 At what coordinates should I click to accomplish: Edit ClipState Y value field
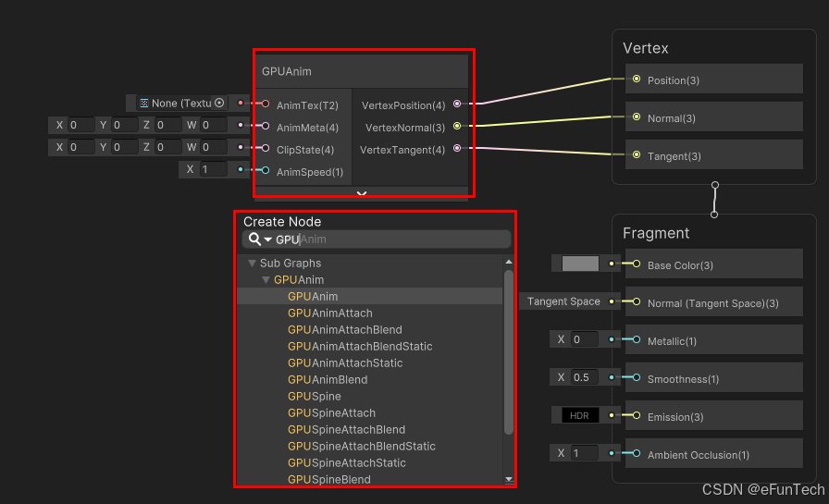(125, 147)
